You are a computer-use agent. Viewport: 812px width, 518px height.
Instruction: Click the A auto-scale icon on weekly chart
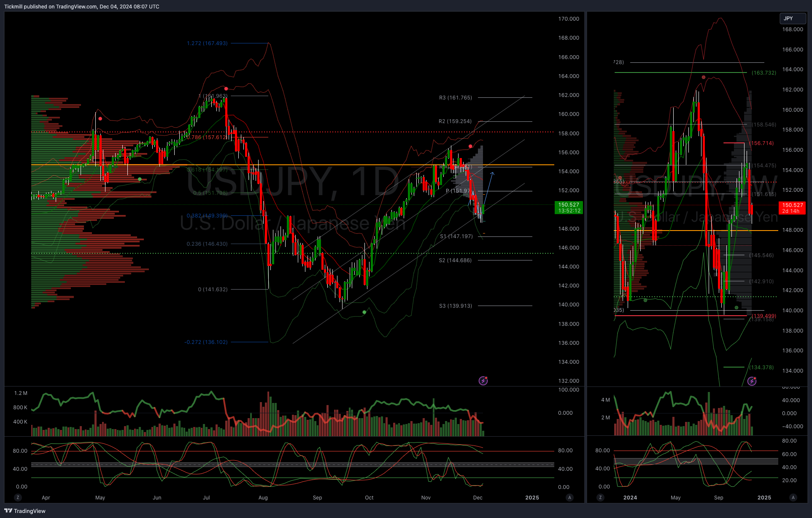coord(793,497)
